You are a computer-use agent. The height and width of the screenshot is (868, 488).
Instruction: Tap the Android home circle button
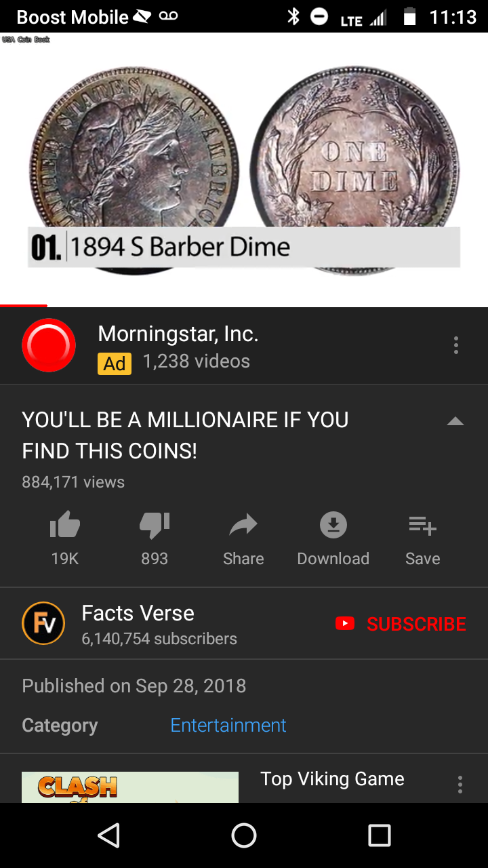(x=244, y=835)
